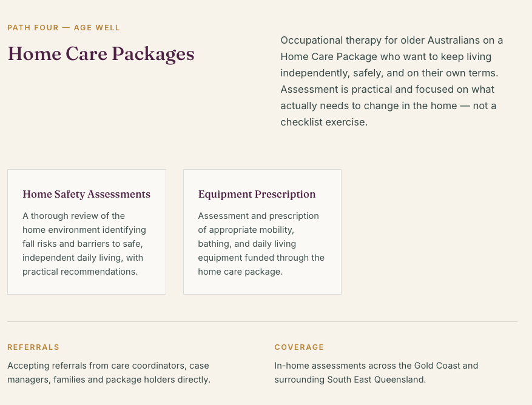
Task: Open the Equipment Prescription card
Action: pos(262,232)
